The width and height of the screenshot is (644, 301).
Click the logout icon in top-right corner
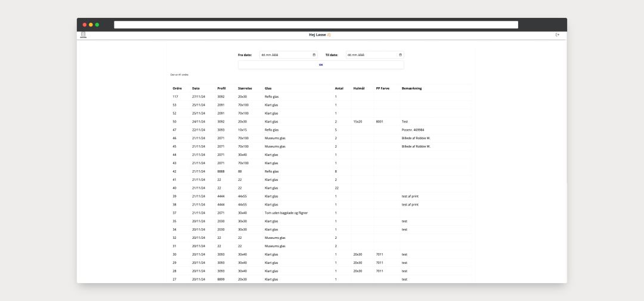click(558, 35)
